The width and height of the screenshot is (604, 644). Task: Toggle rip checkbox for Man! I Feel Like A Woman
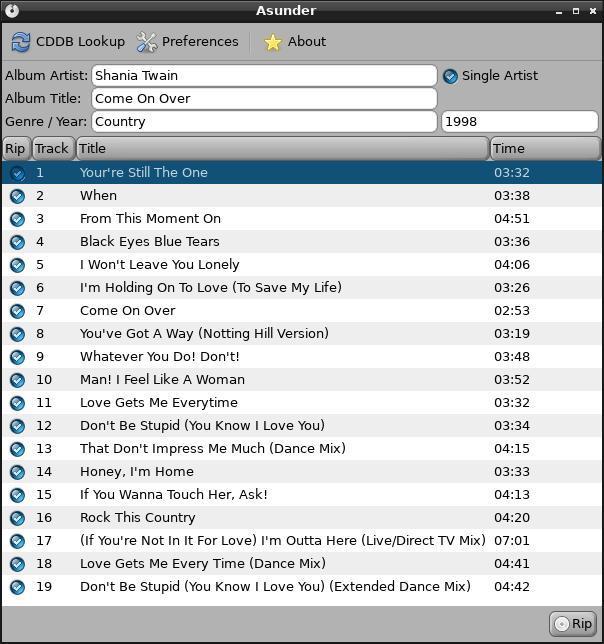click(17, 380)
